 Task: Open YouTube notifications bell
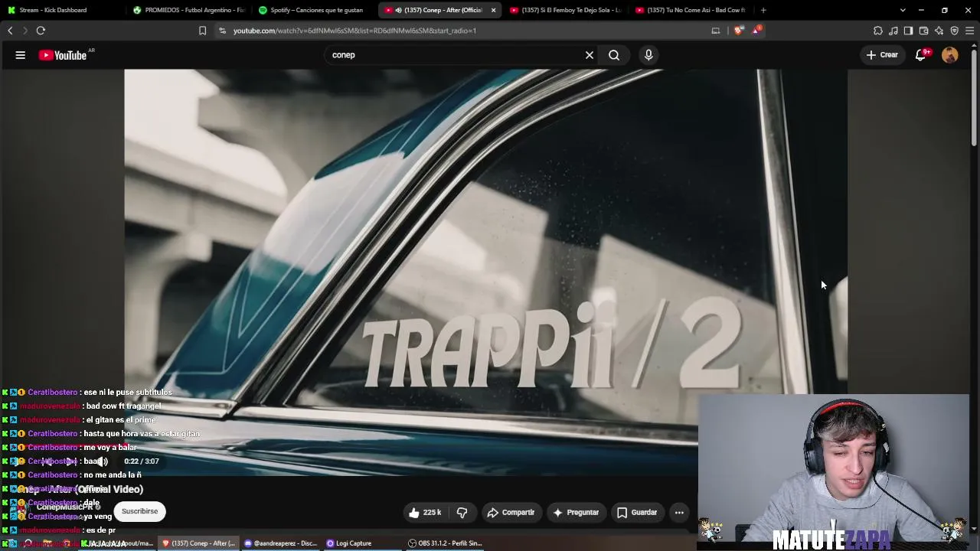pos(921,55)
